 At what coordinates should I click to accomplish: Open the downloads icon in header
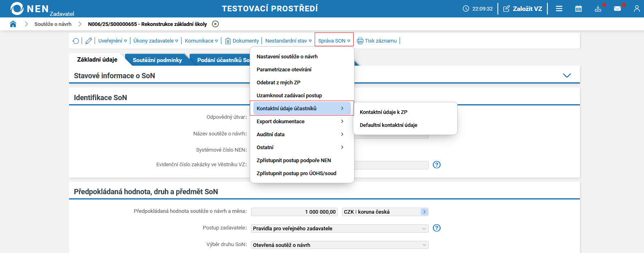(x=598, y=9)
